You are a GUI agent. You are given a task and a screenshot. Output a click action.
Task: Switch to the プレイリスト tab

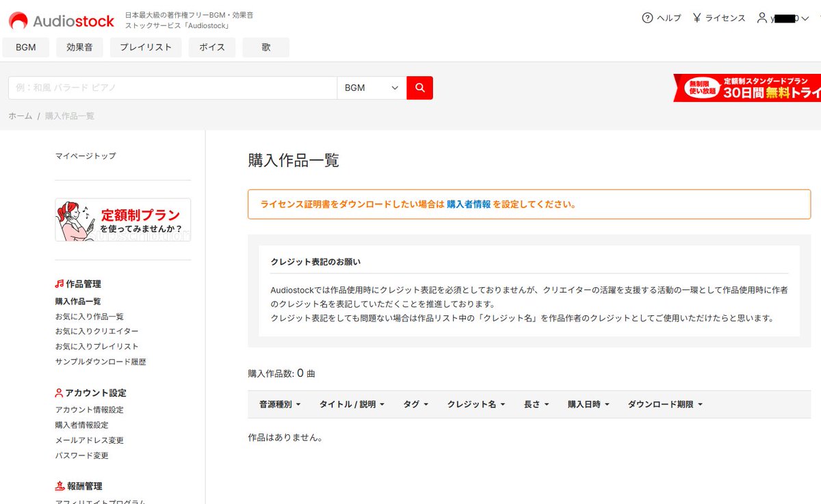145,47
